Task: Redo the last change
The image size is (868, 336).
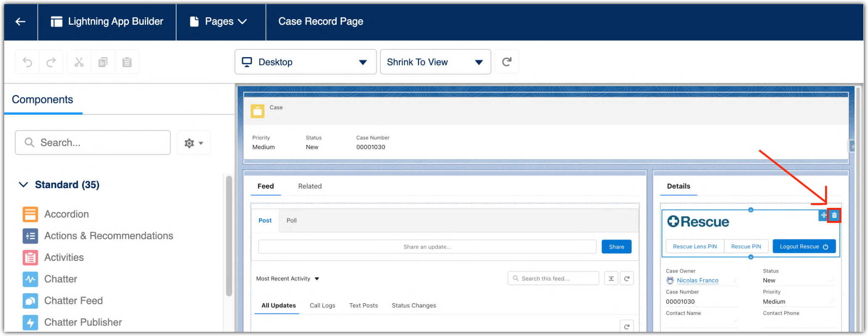Action: (51, 62)
